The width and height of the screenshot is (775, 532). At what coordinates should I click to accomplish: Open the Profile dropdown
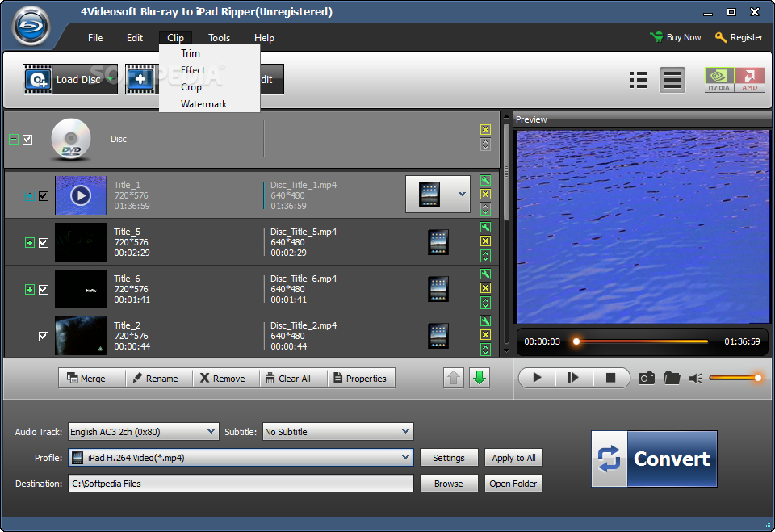[x=405, y=458]
